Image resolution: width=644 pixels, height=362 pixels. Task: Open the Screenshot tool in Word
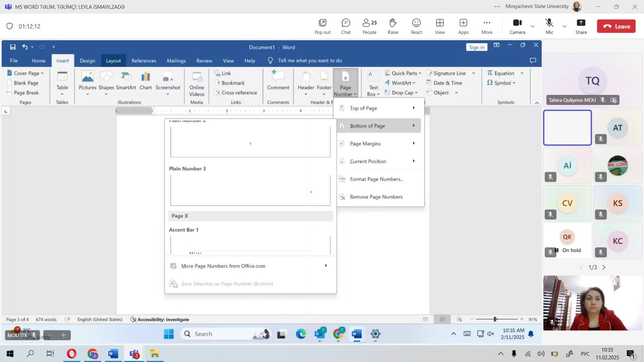tap(168, 83)
